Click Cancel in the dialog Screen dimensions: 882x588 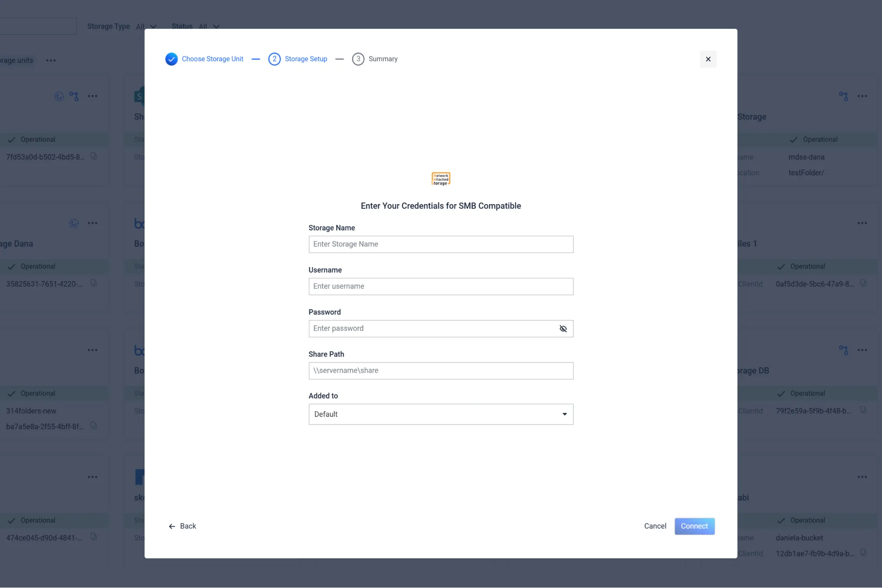point(654,526)
